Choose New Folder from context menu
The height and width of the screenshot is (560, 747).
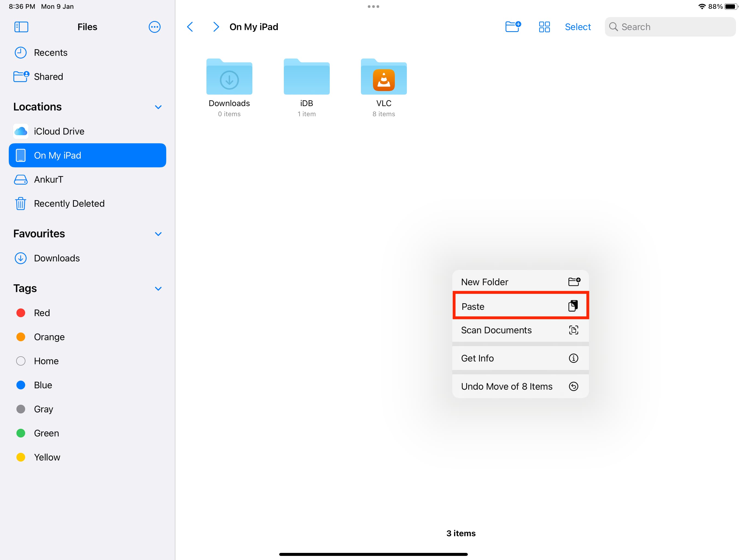(x=520, y=282)
